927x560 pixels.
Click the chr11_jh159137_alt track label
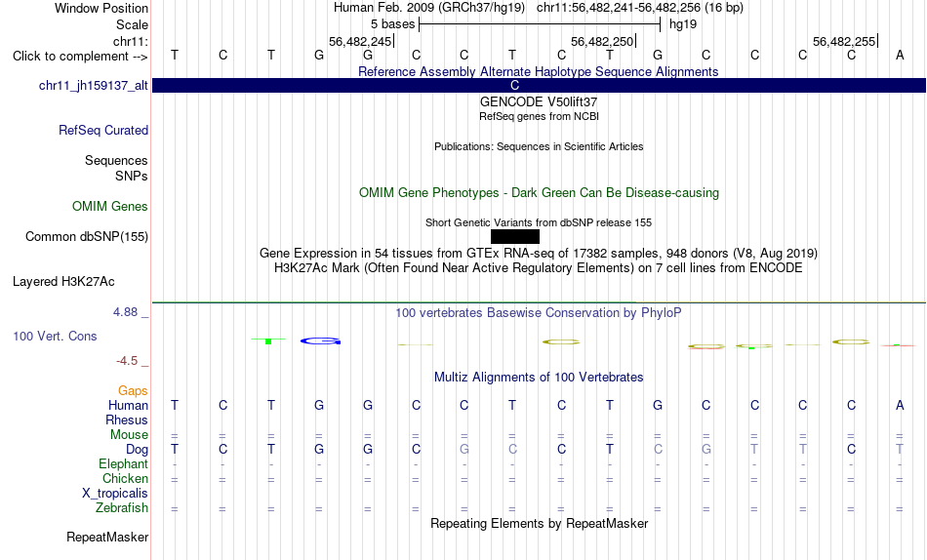tap(94, 86)
